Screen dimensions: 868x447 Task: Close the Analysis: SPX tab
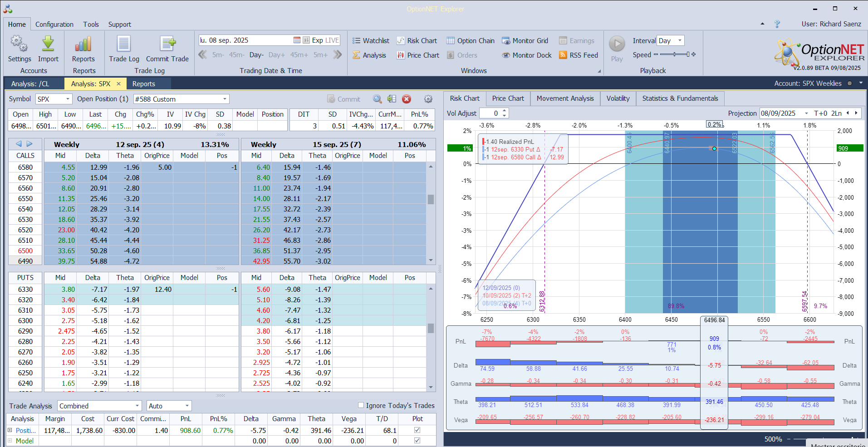tap(118, 84)
